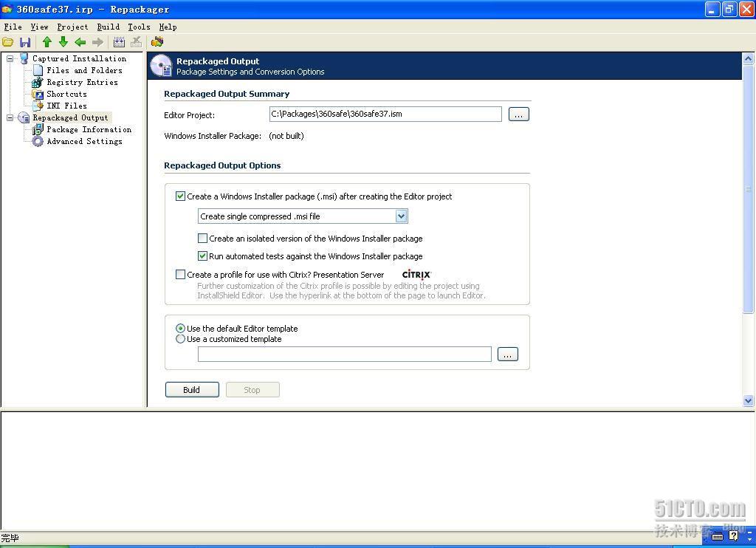Open the Project menu
The height and width of the screenshot is (548, 756).
pos(72,27)
